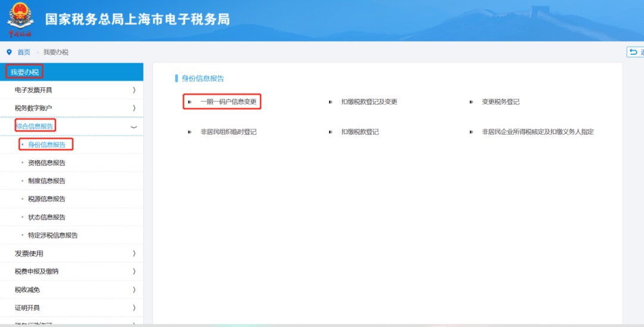Image resolution: width=644 pixels, height=327 pixels.
Task: Open 税费申报及缴纳 in the sidebar
Action: [36, 272]
